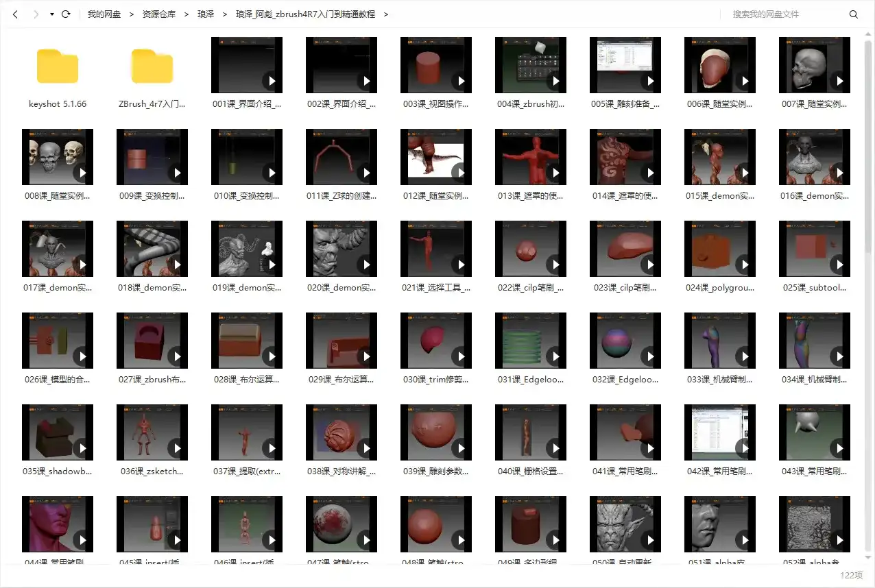Open the keyshot 5.1.66 folder
Screen dimensions: 875x588
tap(58, 66)
